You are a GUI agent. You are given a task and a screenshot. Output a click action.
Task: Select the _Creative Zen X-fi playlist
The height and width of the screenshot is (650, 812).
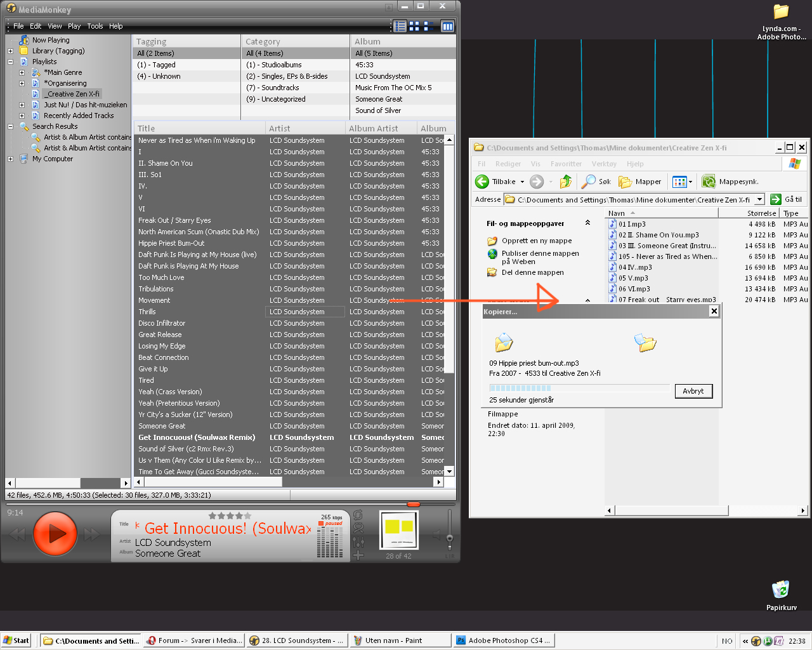[72, 94]
